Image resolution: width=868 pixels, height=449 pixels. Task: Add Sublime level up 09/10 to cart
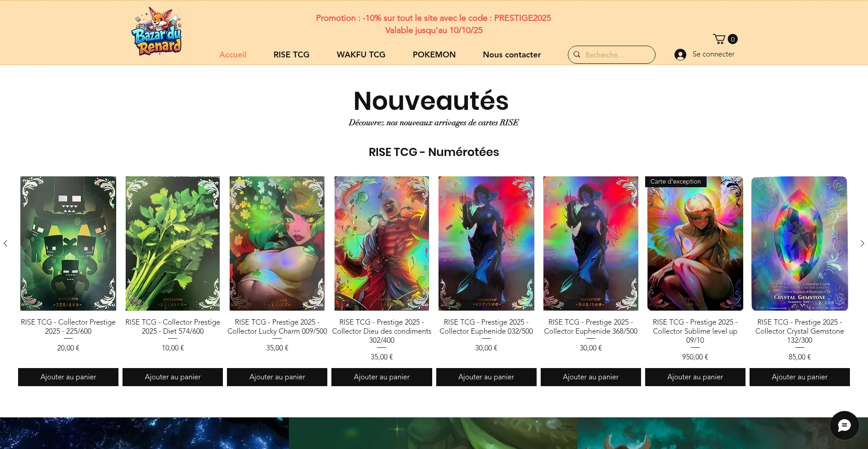tap(695, 377)
